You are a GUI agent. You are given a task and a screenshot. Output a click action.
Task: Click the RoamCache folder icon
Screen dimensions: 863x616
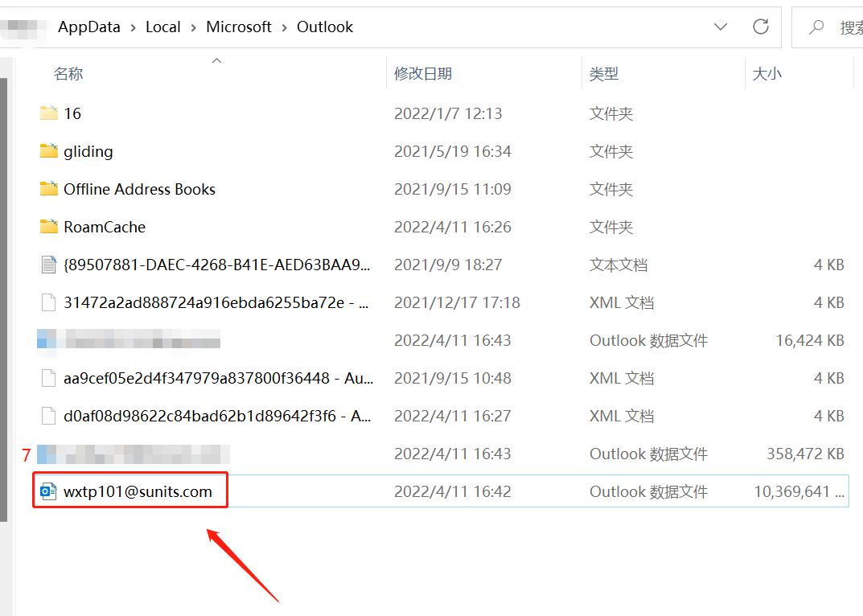(49, 226)
